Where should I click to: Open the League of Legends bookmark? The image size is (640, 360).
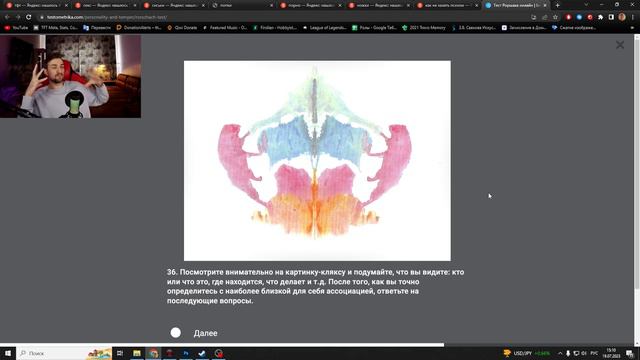tap(324, 28)
